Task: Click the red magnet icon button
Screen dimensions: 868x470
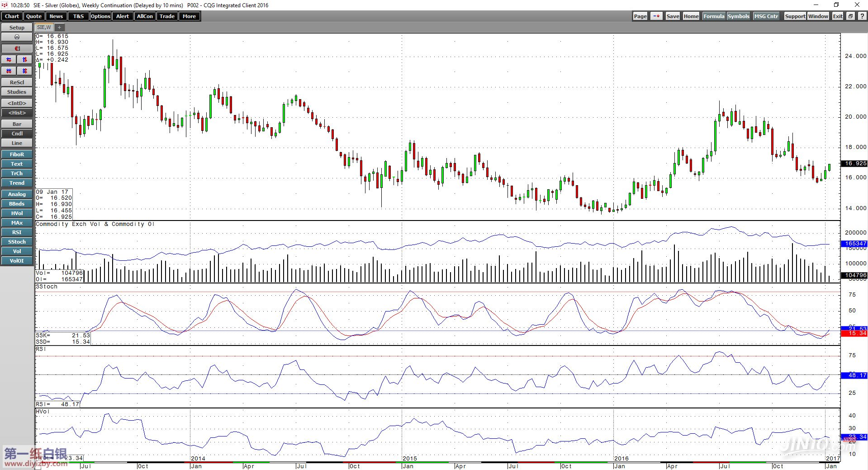Action: coord(17,48)
